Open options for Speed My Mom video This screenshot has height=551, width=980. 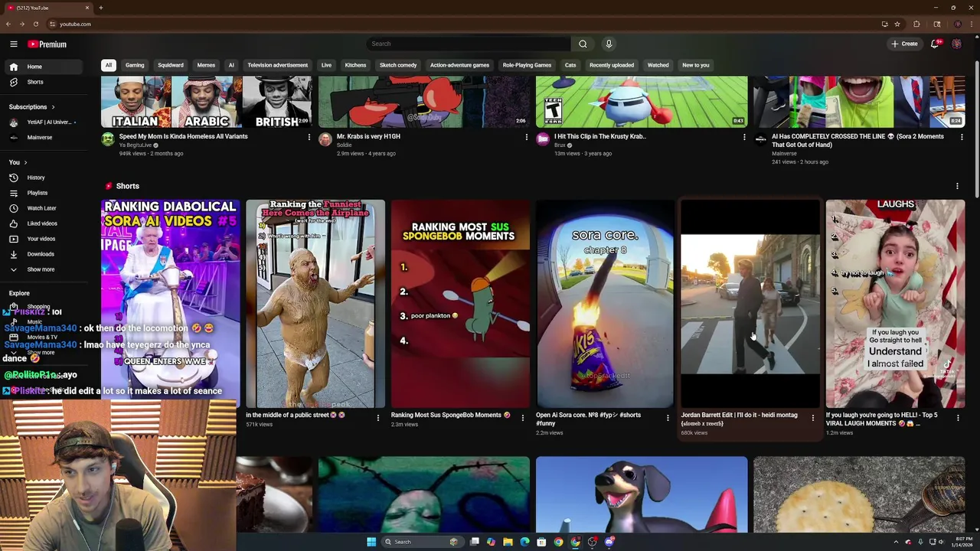point(309,137)
